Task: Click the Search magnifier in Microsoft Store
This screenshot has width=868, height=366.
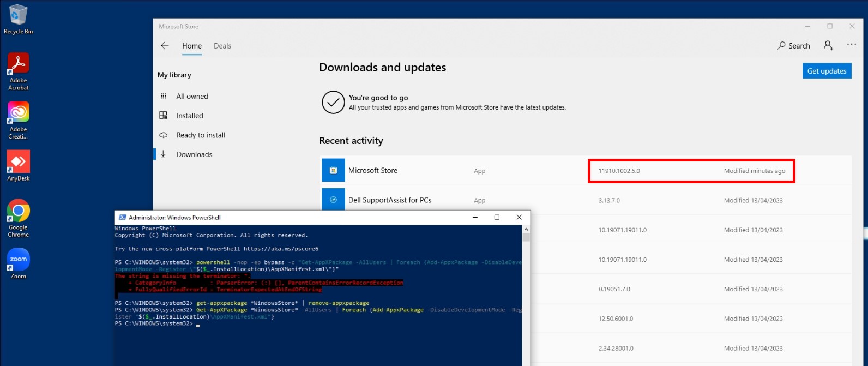Action: click(x=781, y=46)
